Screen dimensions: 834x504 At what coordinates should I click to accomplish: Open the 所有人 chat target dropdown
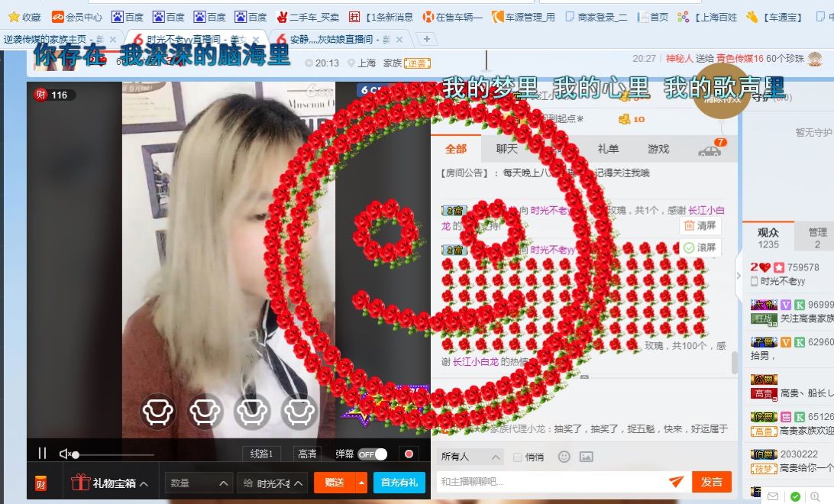point(470,457)
